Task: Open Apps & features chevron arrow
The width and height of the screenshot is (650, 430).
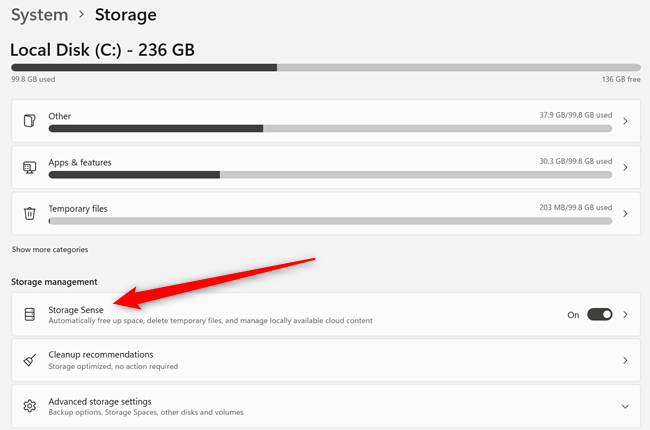Action: click(625, 167)
